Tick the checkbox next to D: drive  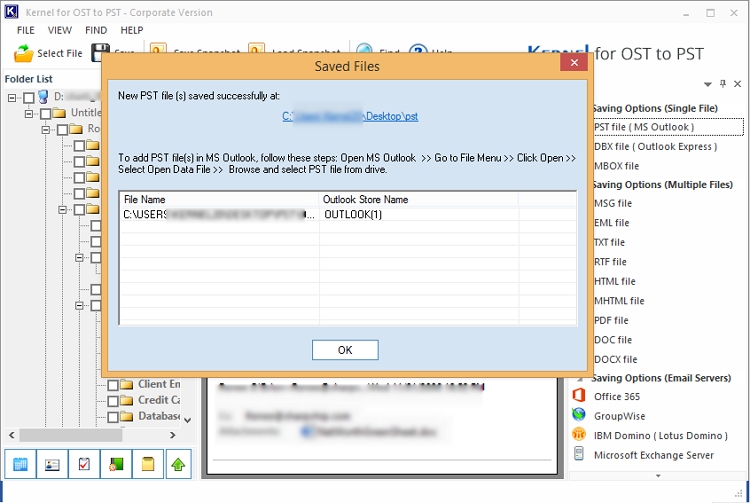29,98
